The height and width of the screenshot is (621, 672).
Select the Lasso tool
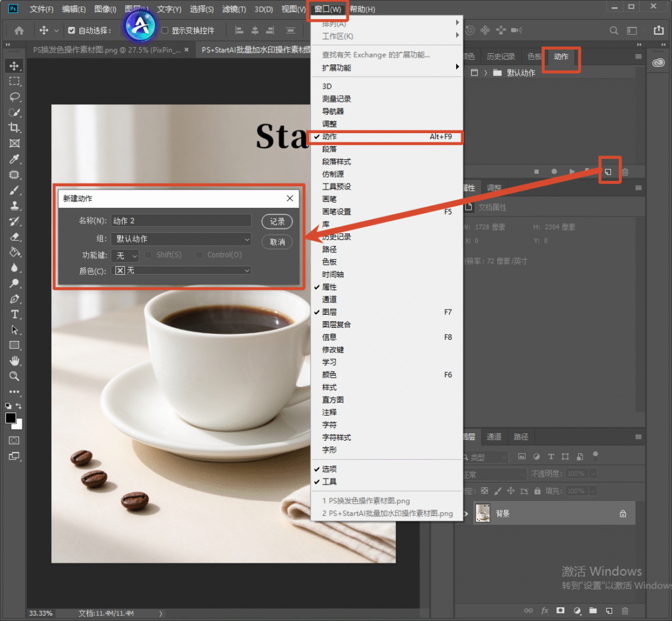pos(14,97)
